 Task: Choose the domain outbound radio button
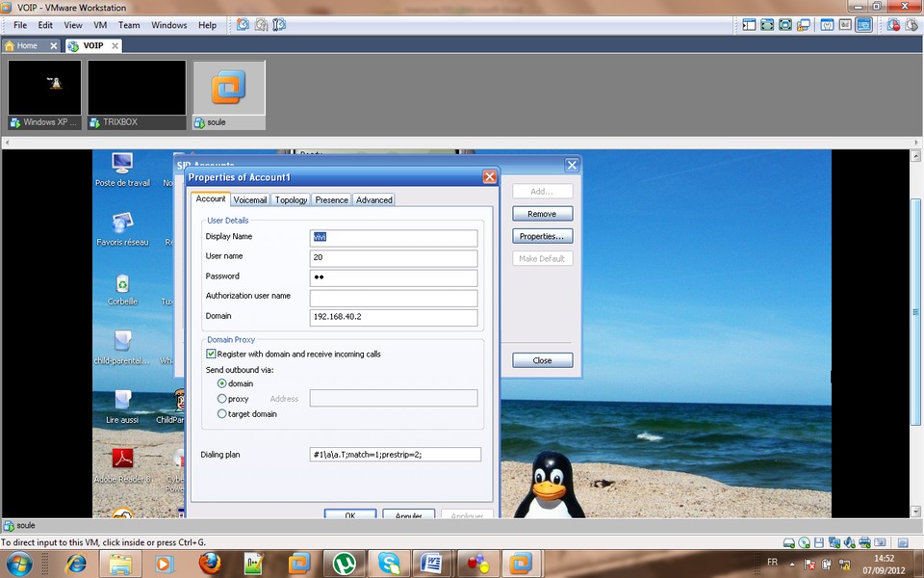[x=222, y=383]
